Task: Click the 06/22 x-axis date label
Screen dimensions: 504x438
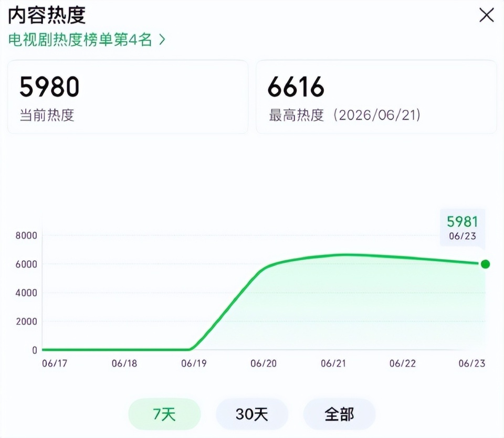Action: [403, 363]
